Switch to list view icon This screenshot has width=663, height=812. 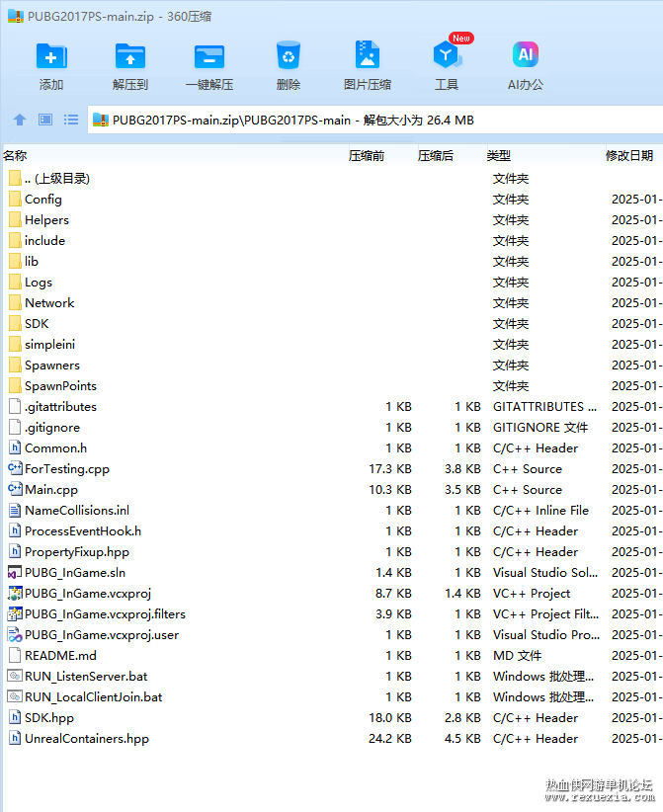click(x=71, y=121)
